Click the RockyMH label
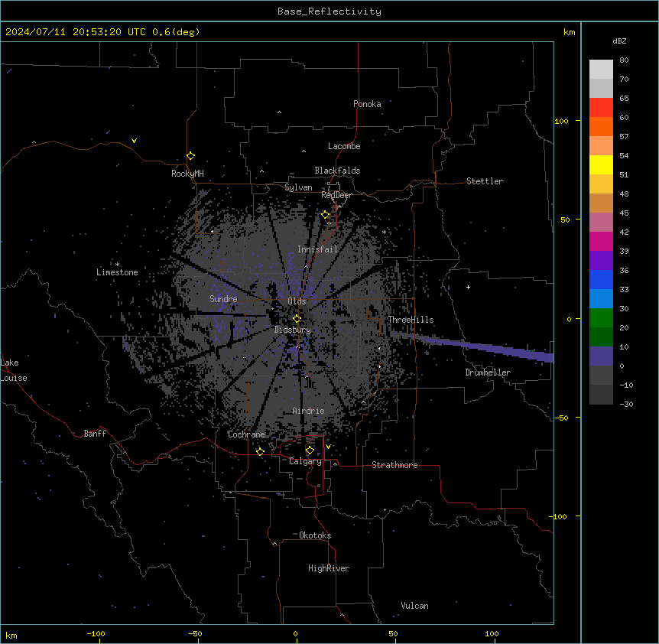 [x=187, y=174]
